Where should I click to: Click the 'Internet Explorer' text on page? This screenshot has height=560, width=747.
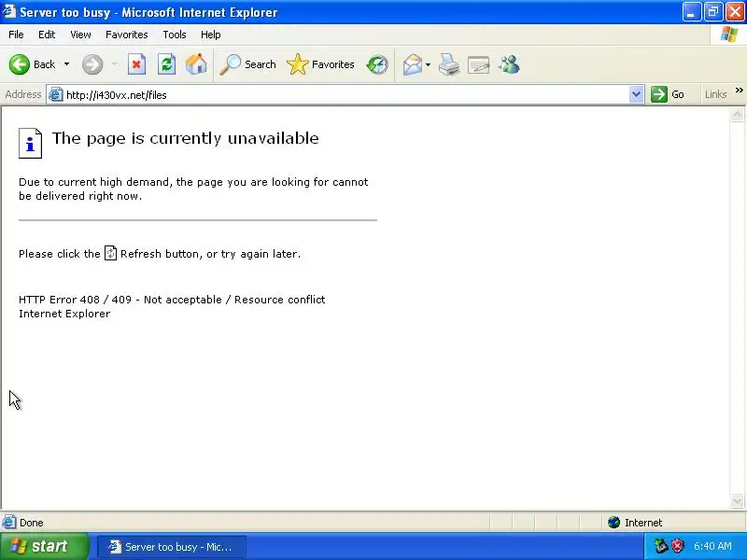[x=64, y=314]
